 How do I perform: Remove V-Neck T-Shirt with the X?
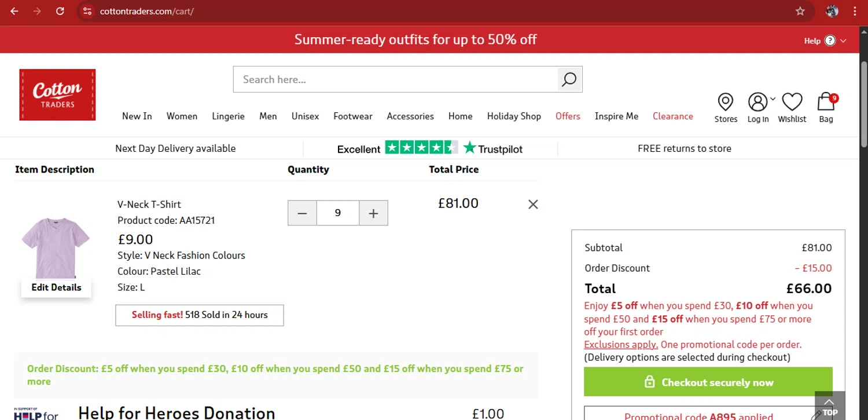[x=533, y=204]
